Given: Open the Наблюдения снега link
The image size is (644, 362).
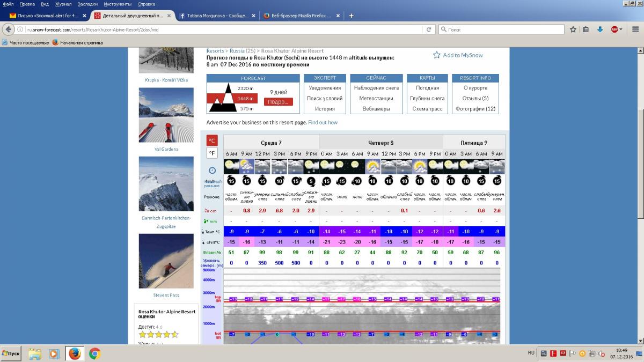Looking at the screenshot, I should pyautogui.click(x=376, y=88).
